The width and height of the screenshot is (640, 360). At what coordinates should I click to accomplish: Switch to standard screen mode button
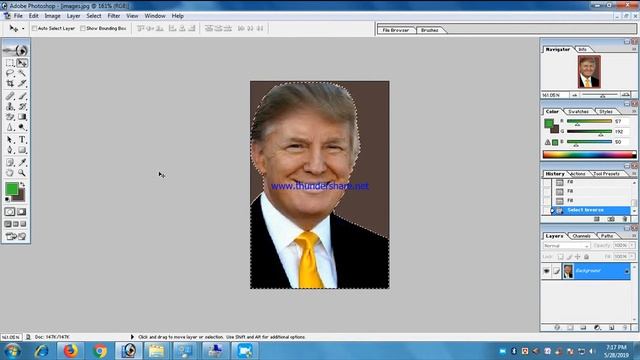tap(8, 224)
